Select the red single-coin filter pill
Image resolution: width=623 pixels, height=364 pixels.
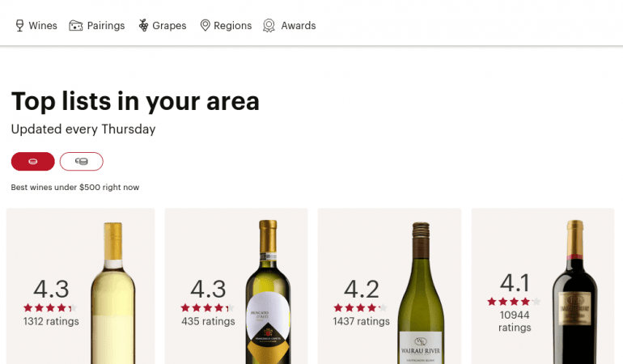click(33, 162)
